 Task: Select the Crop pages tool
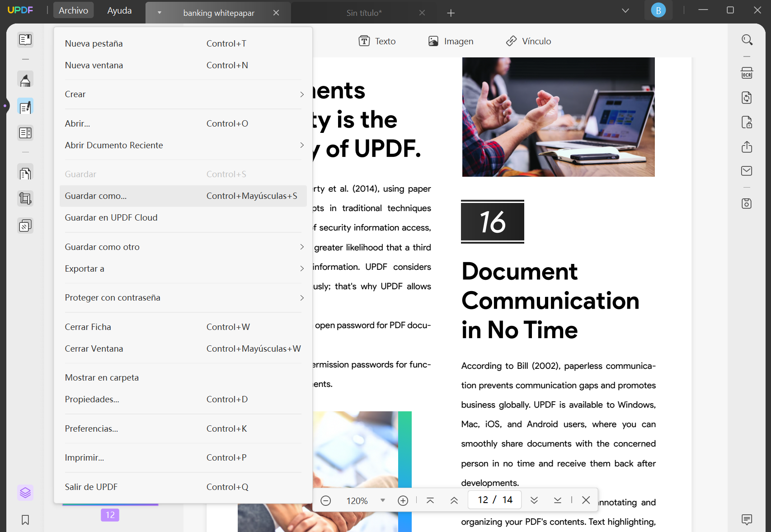pyautogui.click(x=25, y=198)
